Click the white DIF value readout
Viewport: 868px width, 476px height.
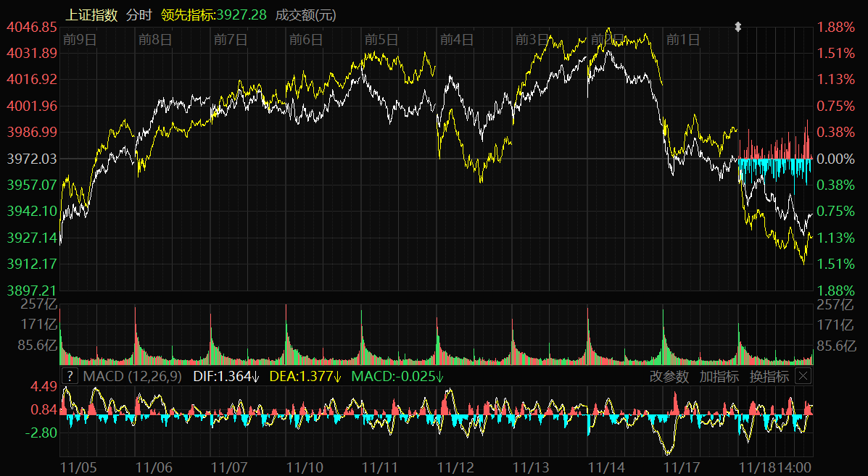coord(227,376)
